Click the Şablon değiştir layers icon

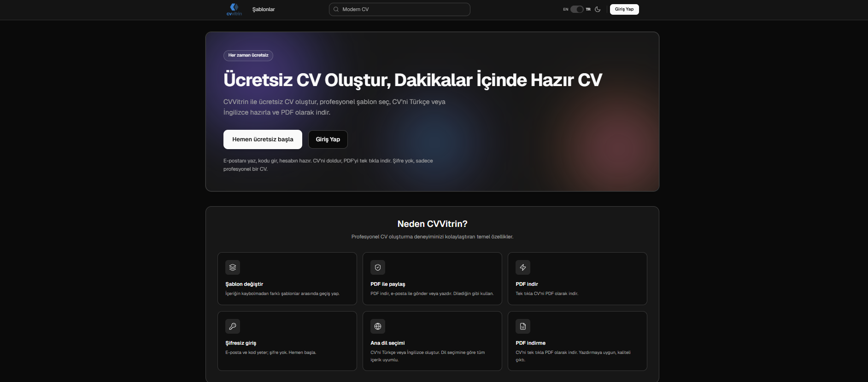233,267
